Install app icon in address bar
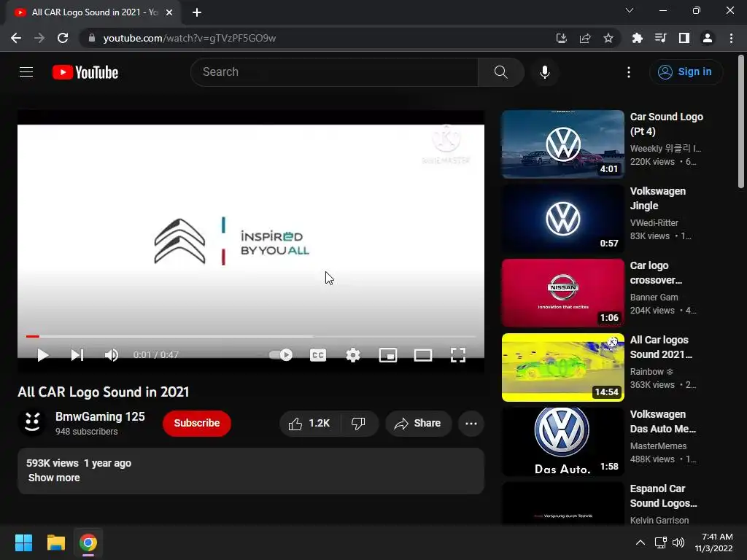This screenshot has height=560, width=747. coord(561,38)
